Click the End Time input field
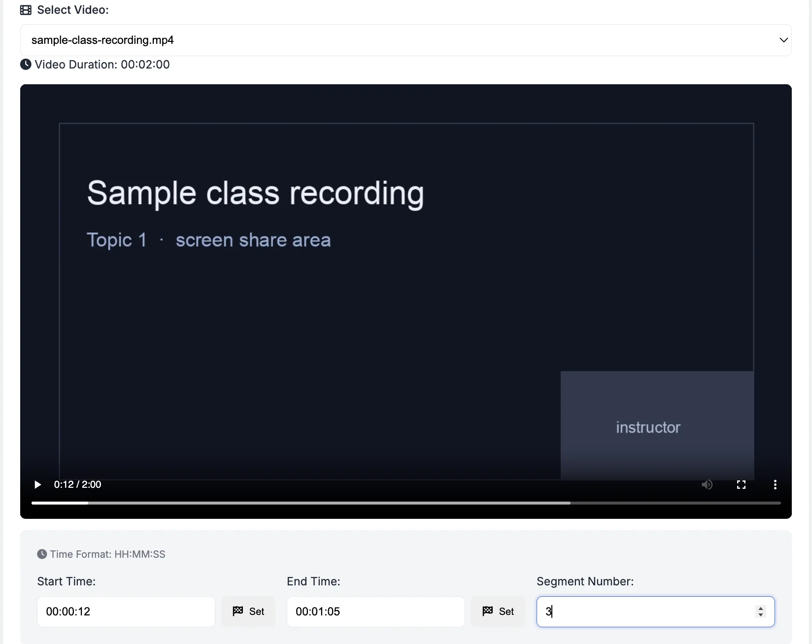The image size is (812, 644). click(375, 611)
